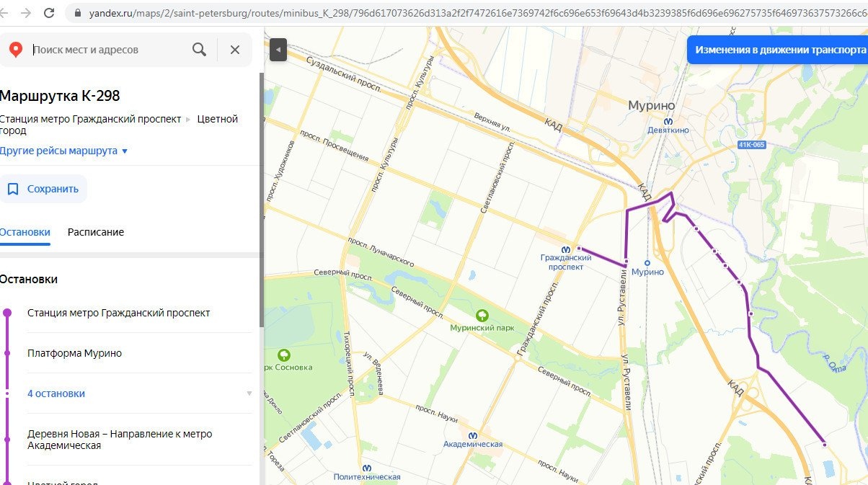Click the Мурино railway station marker
The height and width of the screenshot is (485, 868).
(x=647, y=262)
